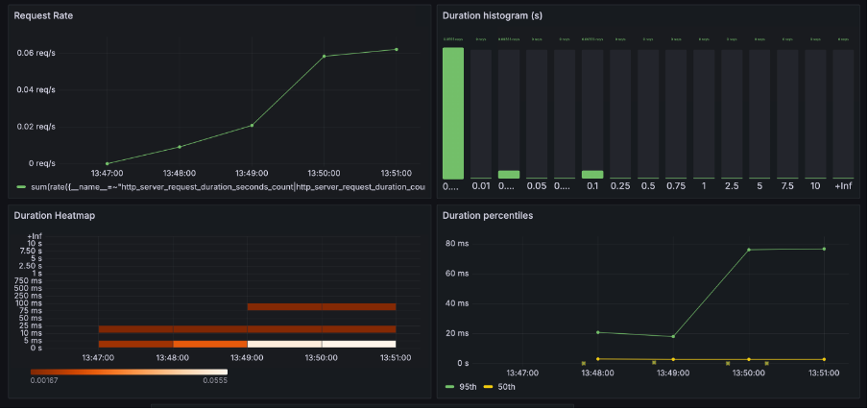Viewport: 868px width, 409px height.
Task: Click the 95th percentile point at 13:49:00
Action: pos(673,336)
